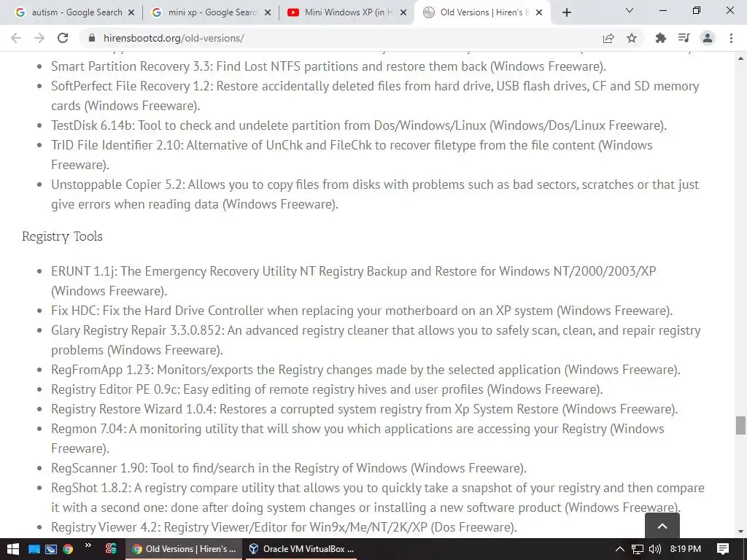This screenshot has height=560, width=747.
Task: Switch to Old Versions Hiren's taskbar button
Action: 184,549
